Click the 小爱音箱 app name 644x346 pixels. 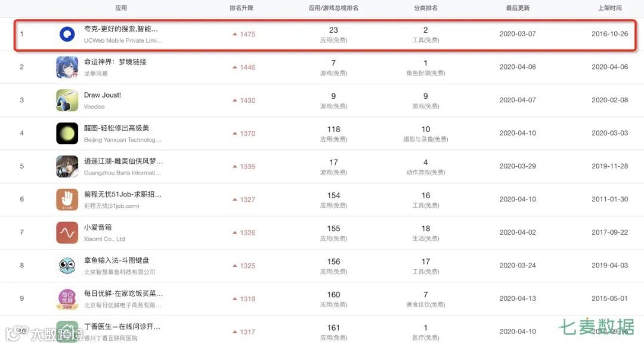coord(98,227)
